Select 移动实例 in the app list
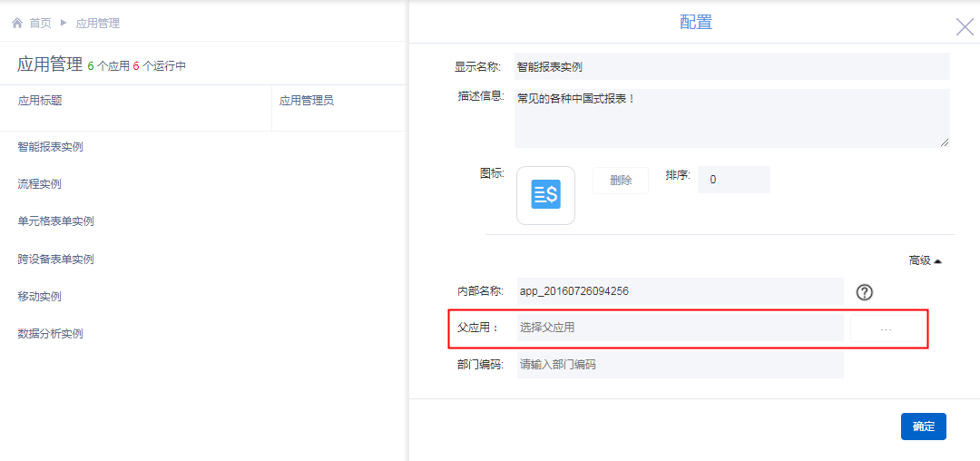 (40, 297)
